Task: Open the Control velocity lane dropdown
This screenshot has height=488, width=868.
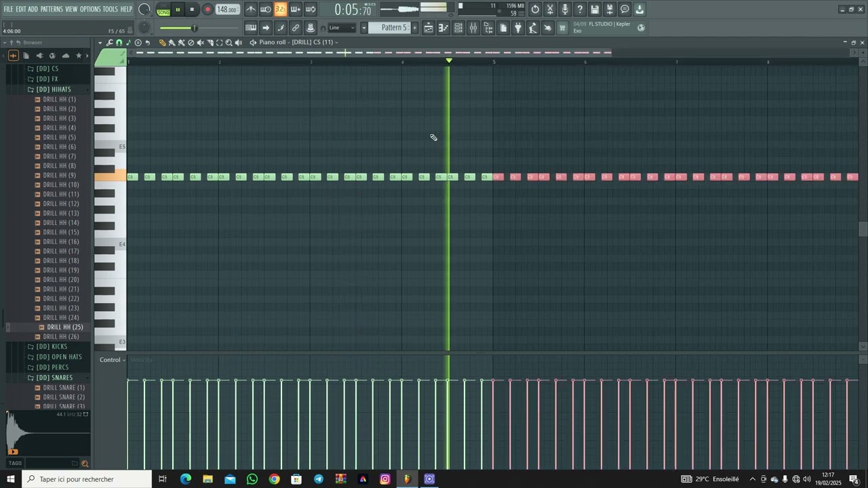Action: click(x=112, y=360)
